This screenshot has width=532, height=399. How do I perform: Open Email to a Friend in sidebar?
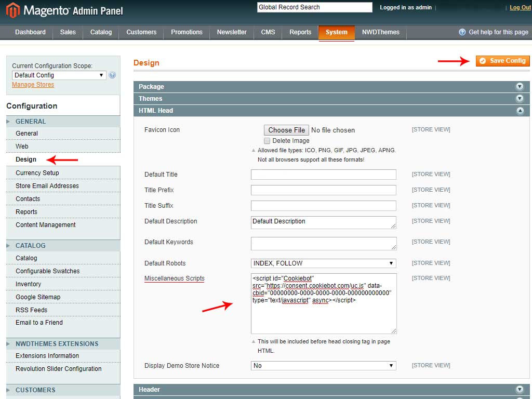pos(39,322)
